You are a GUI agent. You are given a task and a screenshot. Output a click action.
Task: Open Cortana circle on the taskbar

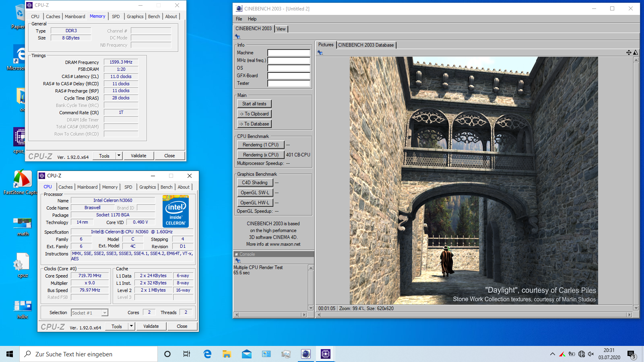[167, 354]
